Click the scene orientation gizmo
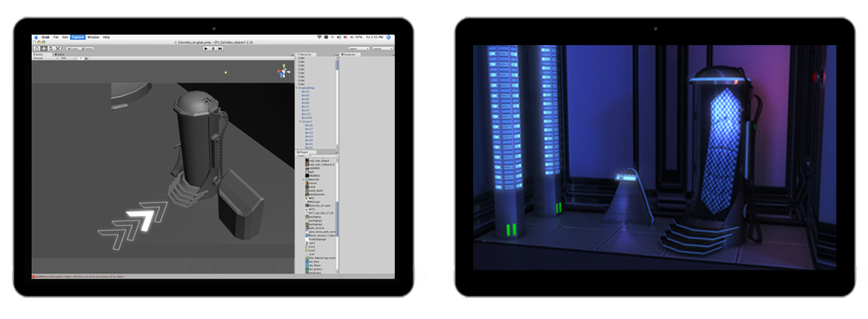Image resolution: width=868 pixels, height=319 pixels. (283, 73)
